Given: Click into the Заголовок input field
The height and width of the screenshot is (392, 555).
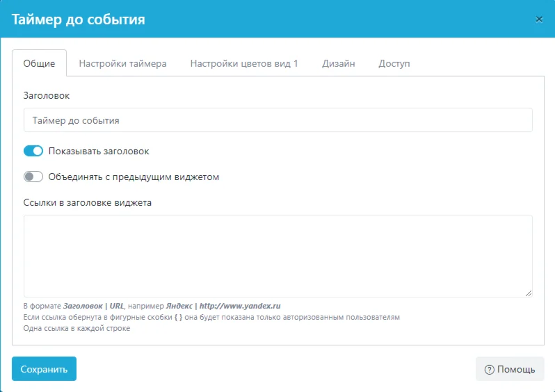Looking at the screenshot, I should tap(278, 120).
